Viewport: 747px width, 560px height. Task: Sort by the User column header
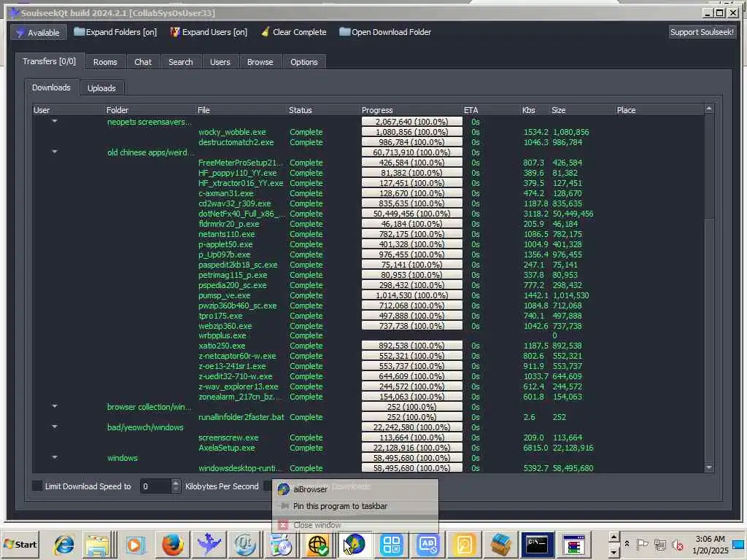pos(69,110)
